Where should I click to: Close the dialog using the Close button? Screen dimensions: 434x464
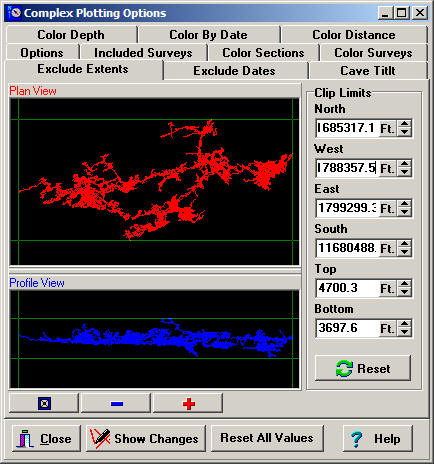pos(46,438)
